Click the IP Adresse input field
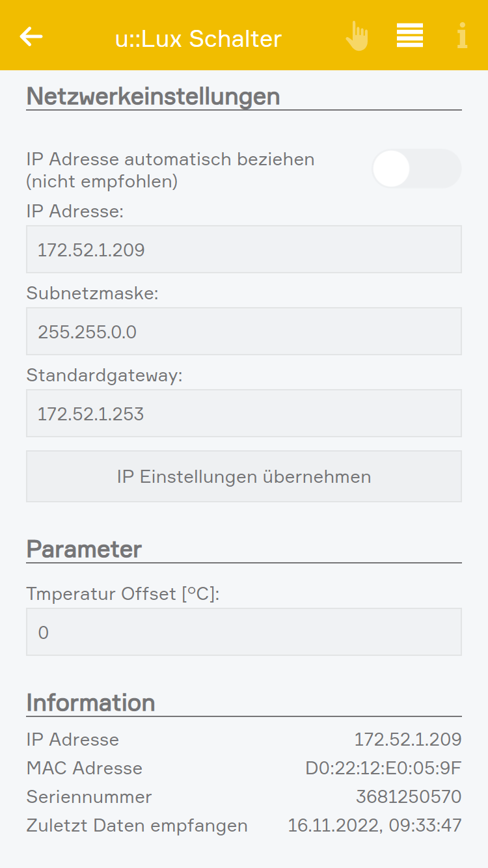Viewport: 488px width, 868px height. pyautogui.click(x=244, y=249)
